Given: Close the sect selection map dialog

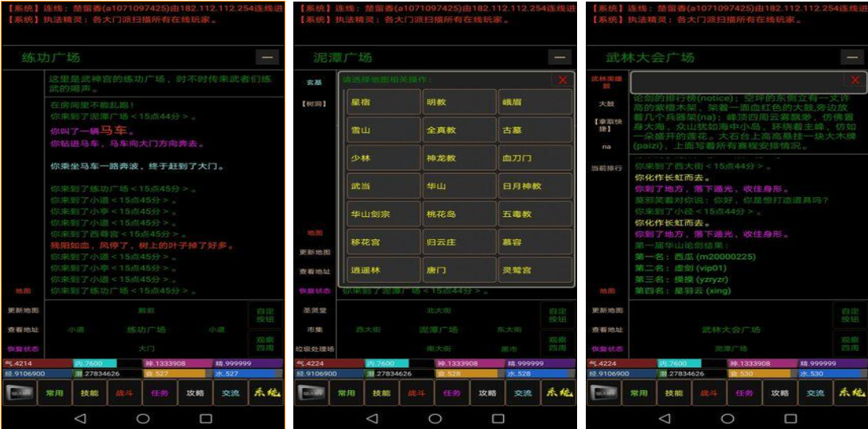Looking at the screenshot, I should coord(563,79).
